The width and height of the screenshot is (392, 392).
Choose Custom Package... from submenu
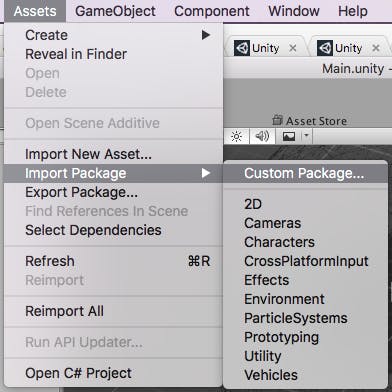tap(305, 173)
